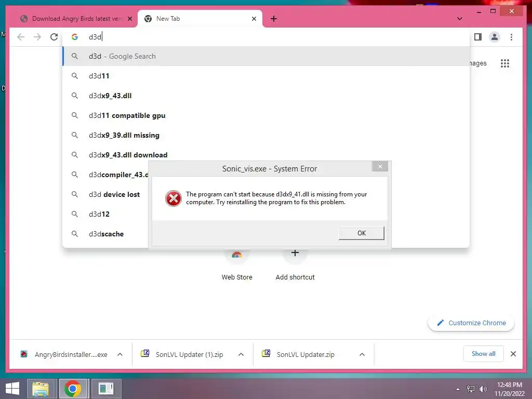The width and height of the screenshot is (532, 399).
Task: Select the New Tab tab
Action: click(200, 19)
